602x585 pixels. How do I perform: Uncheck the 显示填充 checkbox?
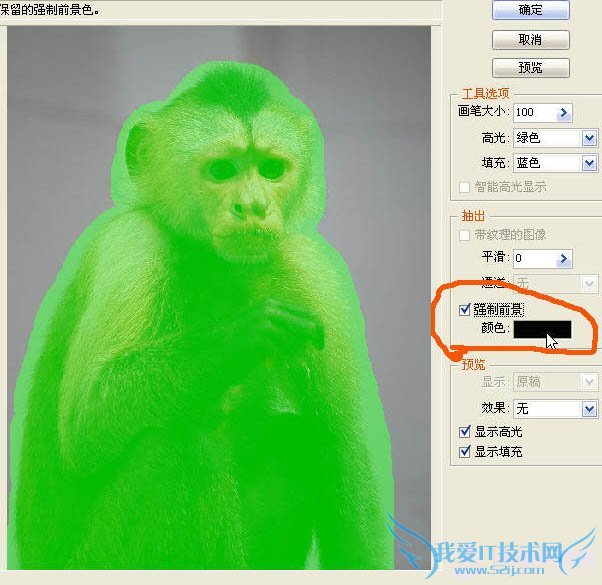465,451
